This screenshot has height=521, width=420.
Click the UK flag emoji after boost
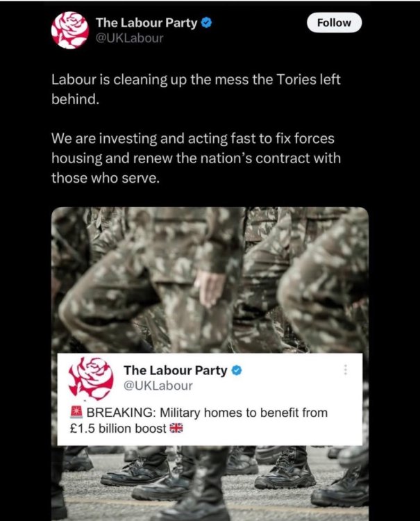point(176,429)
